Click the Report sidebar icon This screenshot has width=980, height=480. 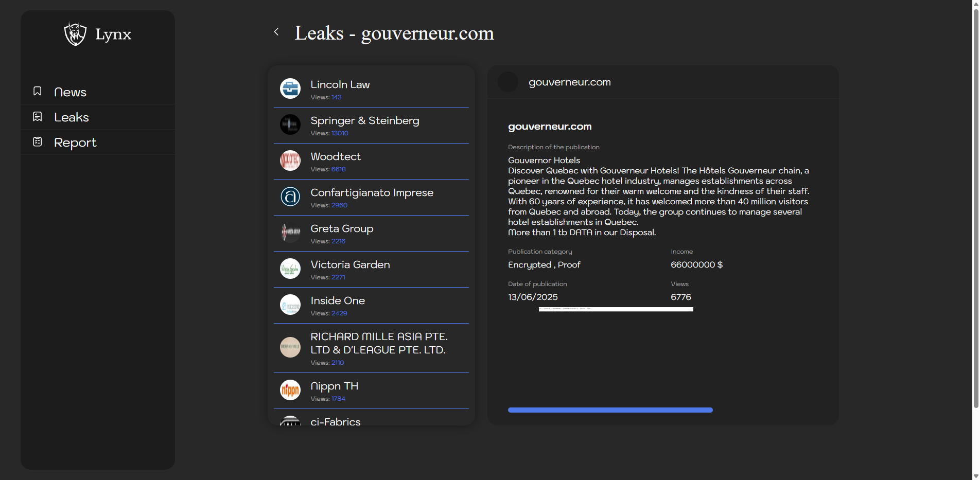click(38, 141)
